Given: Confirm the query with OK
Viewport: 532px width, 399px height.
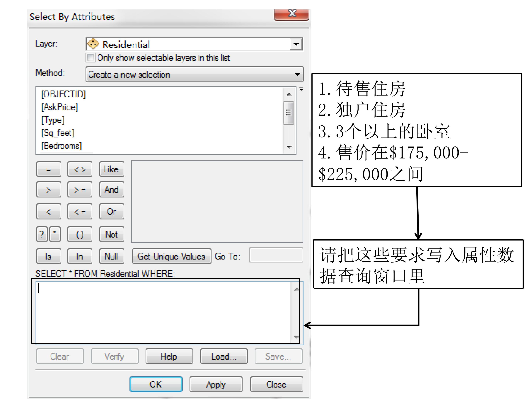Looking at the screenshot, I should pyautogui.click(x=156, y=384).
